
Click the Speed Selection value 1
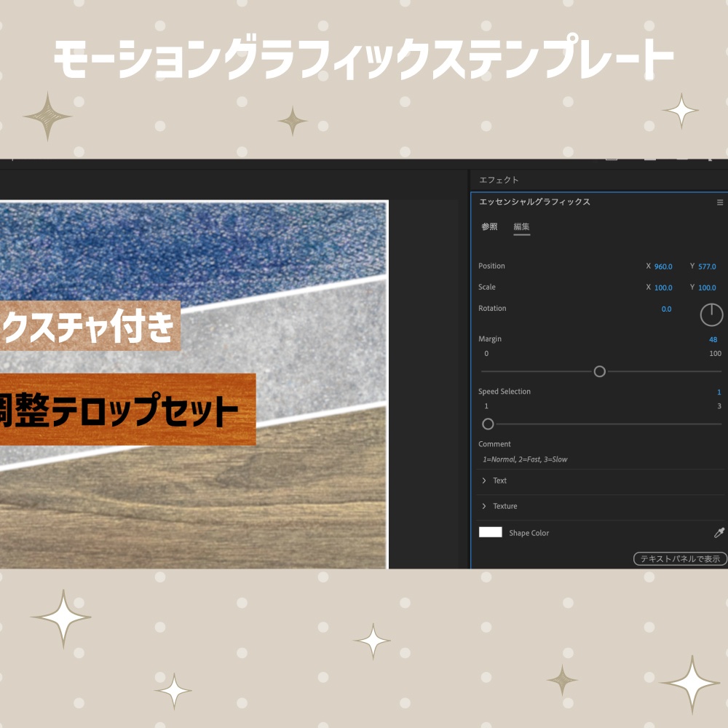[x=719, y=391]
